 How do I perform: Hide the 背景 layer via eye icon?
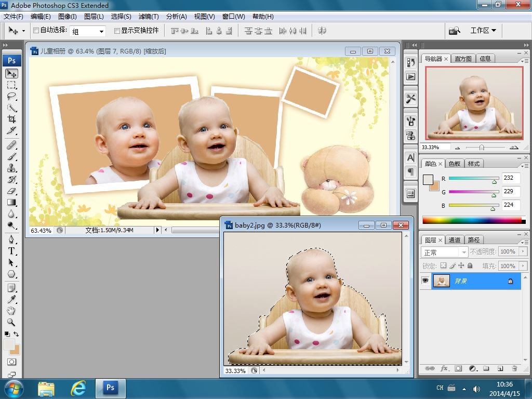click(425, 281)
